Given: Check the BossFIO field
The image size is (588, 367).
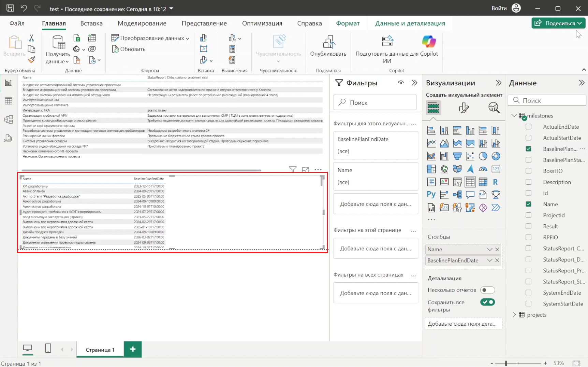Looking at the screenshot, I should [528, 171].
